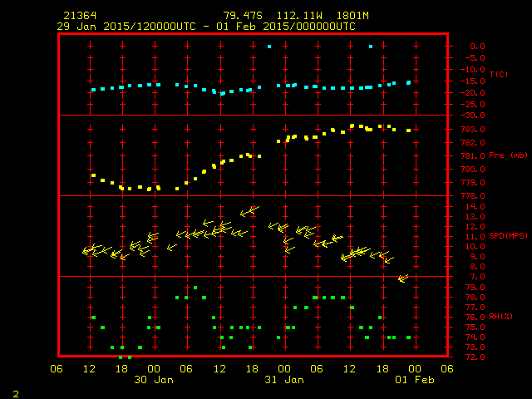Click the 9.0 wind speed tick label
Image resolution: width=532 pixels, height=399 pixels.
point(477,257)
